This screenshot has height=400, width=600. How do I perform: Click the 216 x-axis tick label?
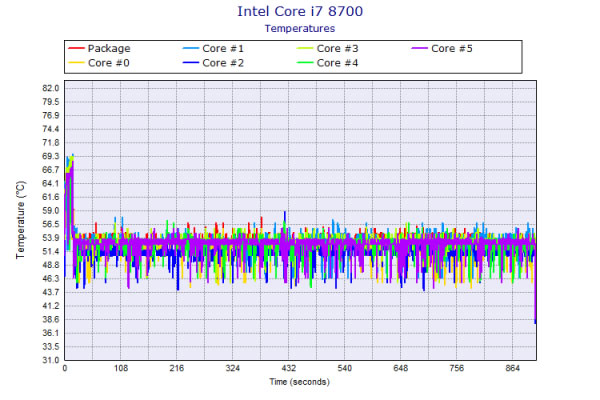[177, 368]
